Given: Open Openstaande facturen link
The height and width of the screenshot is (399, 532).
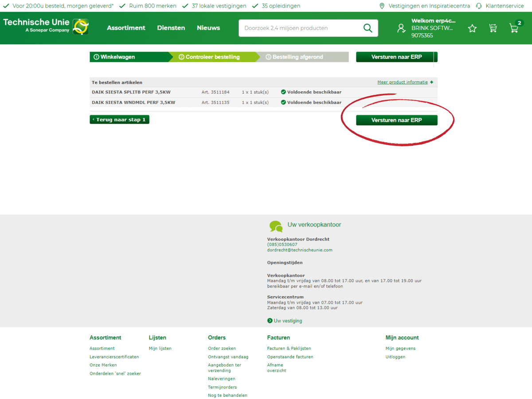Looking at the screenshot, I should (290, 357).
